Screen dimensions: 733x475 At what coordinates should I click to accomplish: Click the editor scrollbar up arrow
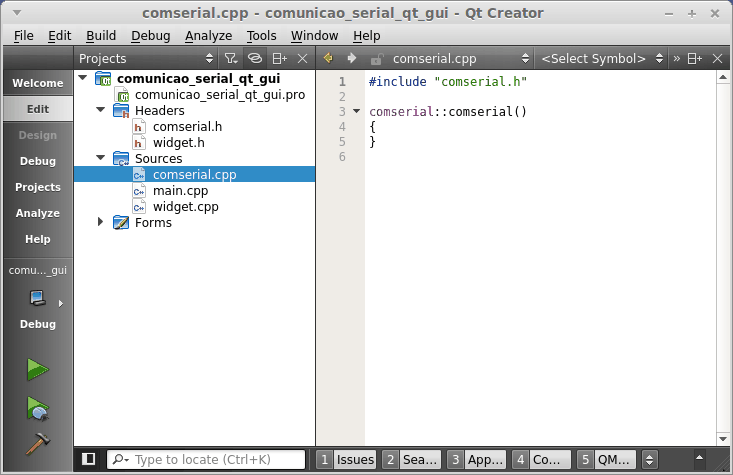click(x=723, y=77)
